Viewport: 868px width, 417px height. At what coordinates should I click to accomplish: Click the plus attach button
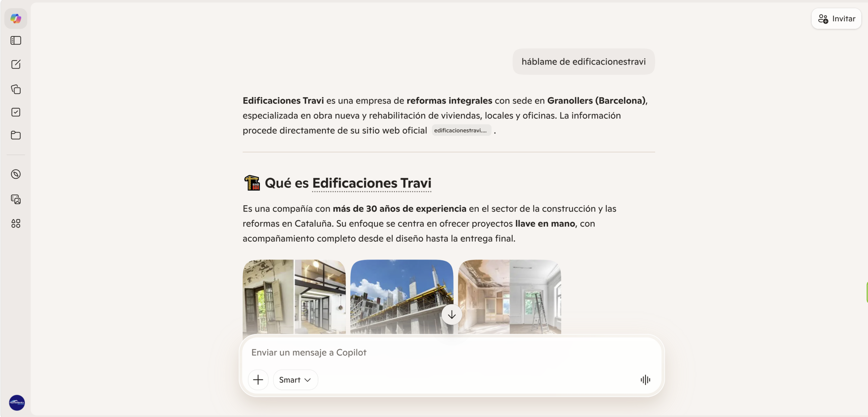pyautogui.click(x=258, y=380)
